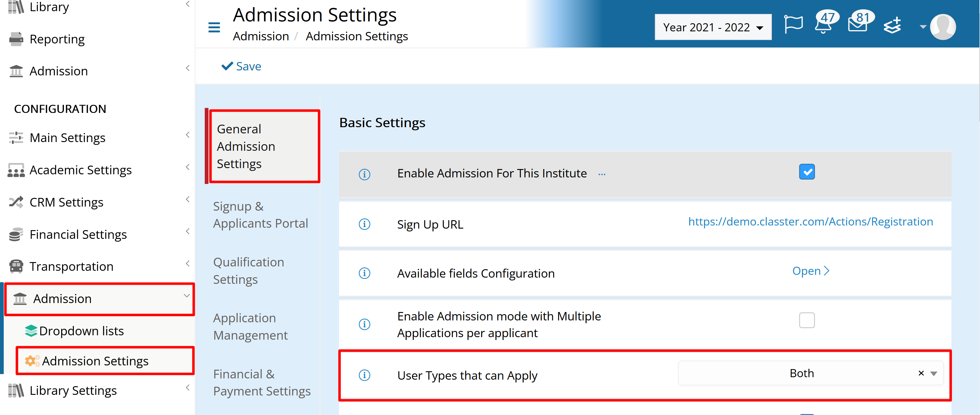Toggle the hamburger menu icon
The image size is (980, 415).
click(x=214, y=27)
